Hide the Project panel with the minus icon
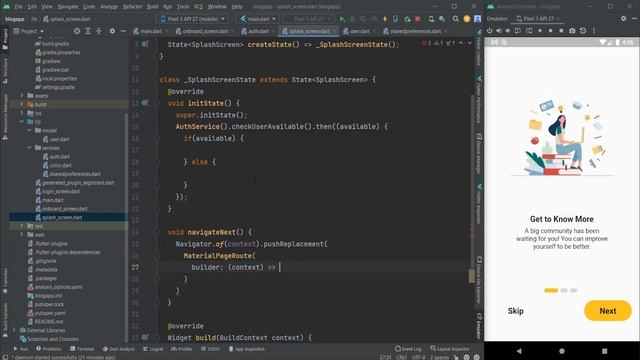 pyautogui.click(x=123, y=31)
